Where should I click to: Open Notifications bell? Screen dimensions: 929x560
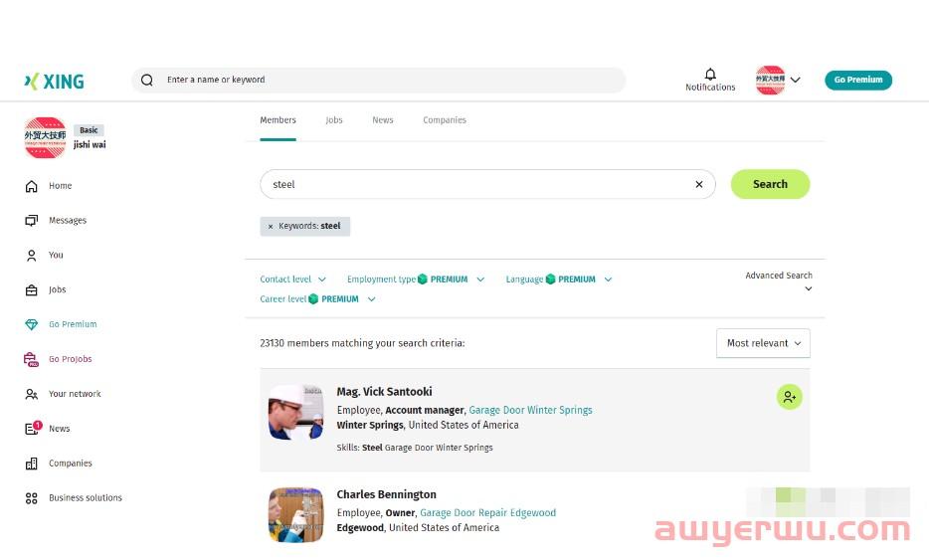(710, 80)
